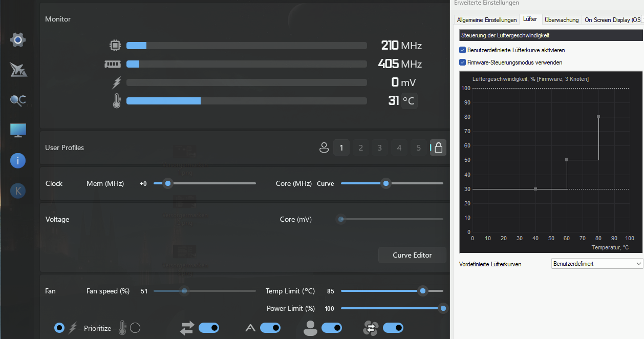The image size is (644, 339).
Task: Click the Mem (MHz) clock slider handle
Action: coord(167,183)
